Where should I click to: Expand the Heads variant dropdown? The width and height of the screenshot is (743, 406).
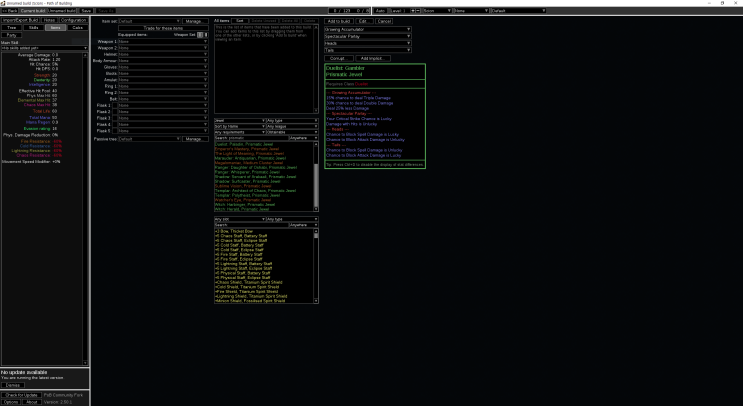tap(368, 43)
